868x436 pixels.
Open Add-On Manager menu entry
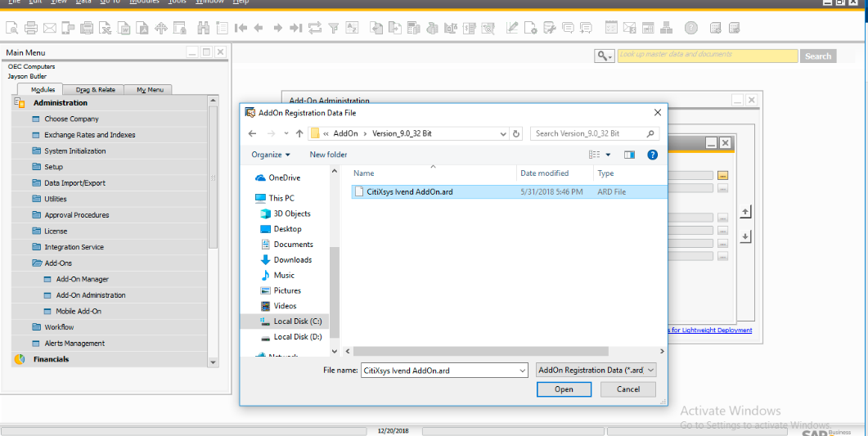point(82,280)
